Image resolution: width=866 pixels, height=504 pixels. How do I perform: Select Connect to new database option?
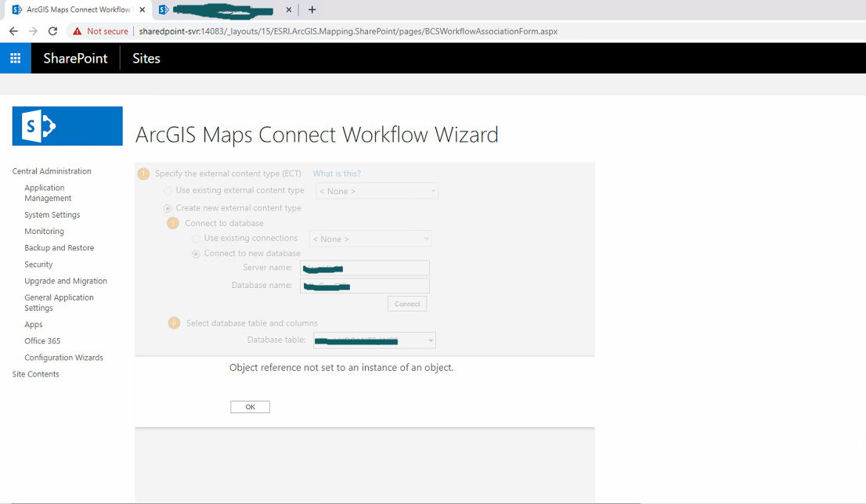(196, 254)
